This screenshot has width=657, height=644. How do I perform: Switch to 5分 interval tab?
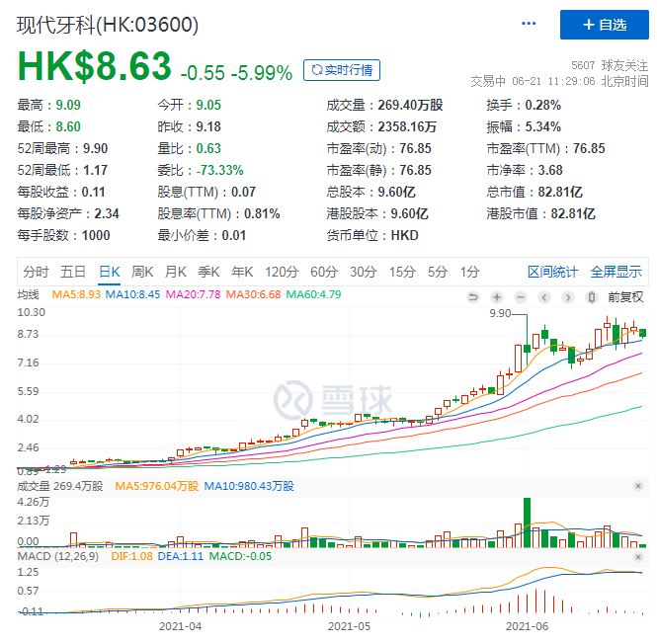438,272
